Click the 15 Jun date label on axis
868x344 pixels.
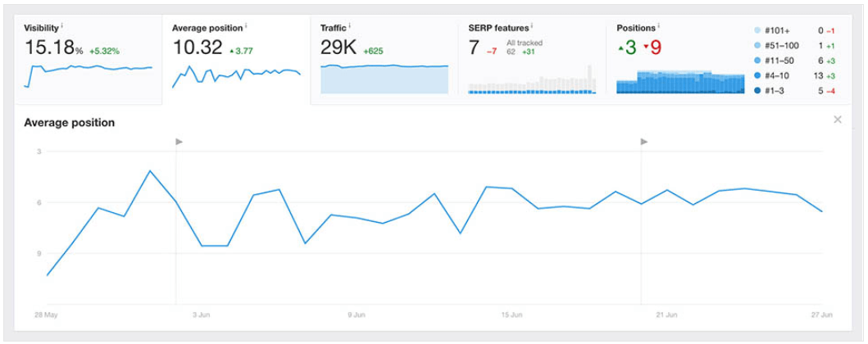511,315
